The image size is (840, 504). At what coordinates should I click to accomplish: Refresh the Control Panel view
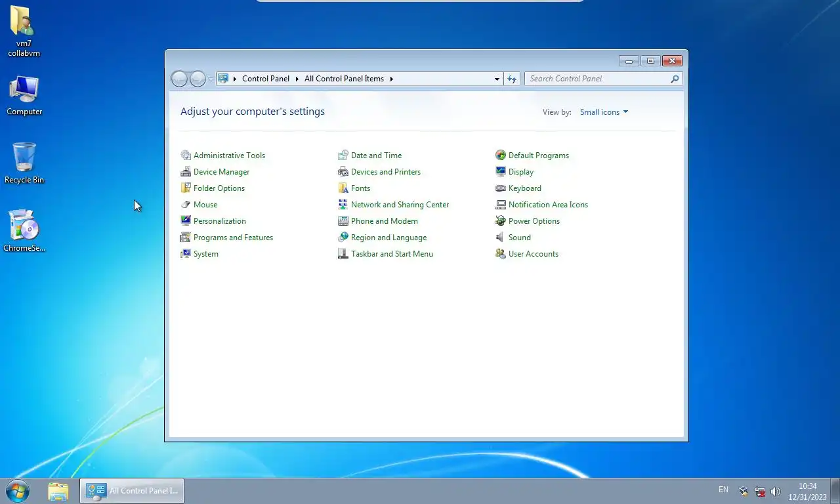coord(512,79)
